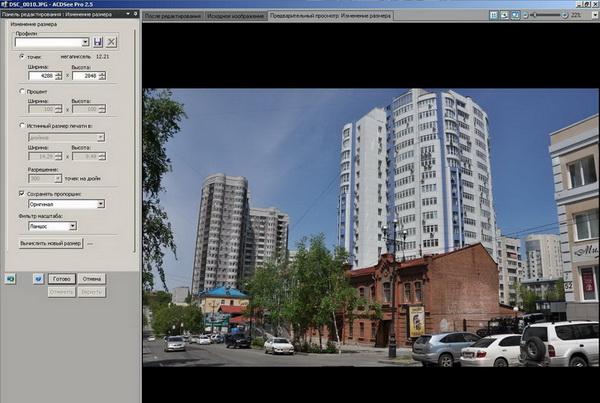Click the zoom-in magnifier icon
600x403 pixels.
point(565,15)
